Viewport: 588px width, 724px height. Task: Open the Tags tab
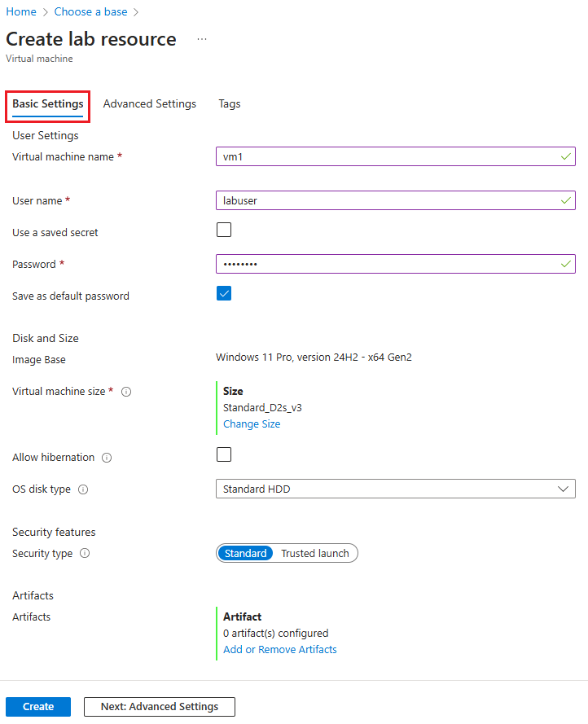click(x=229, y=103)
